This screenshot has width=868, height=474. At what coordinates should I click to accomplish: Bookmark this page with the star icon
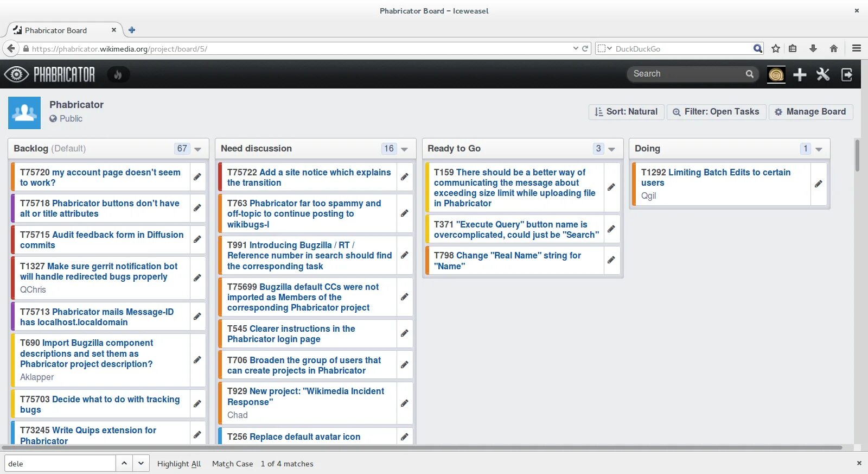tap(776, 48)
